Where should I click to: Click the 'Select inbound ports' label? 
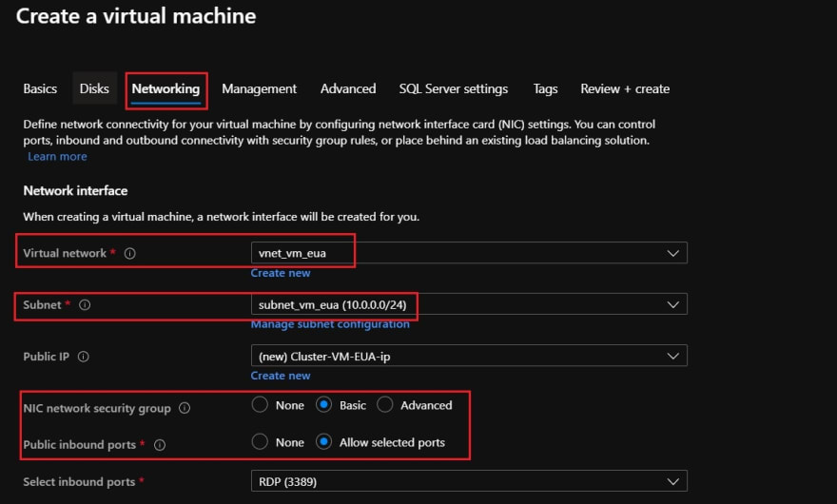(79, 481)
